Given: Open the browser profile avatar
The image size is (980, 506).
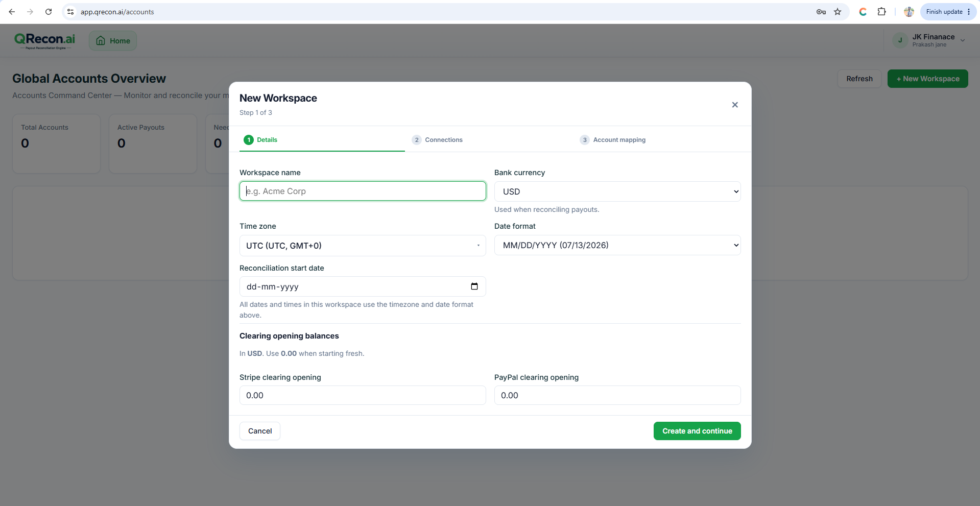Looking at the screenshot, I should pyautogui.click(x=909, y=12).
